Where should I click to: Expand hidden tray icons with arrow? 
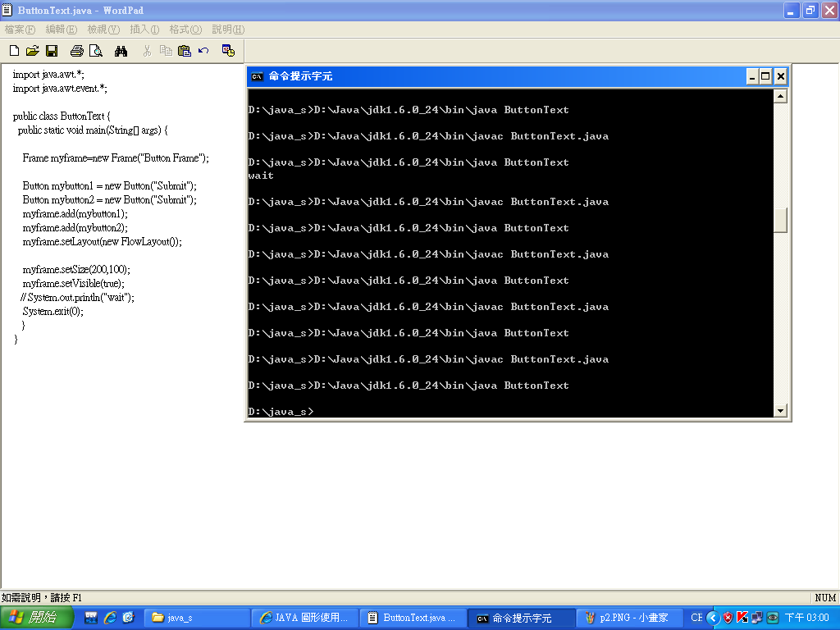click(713, 618)
